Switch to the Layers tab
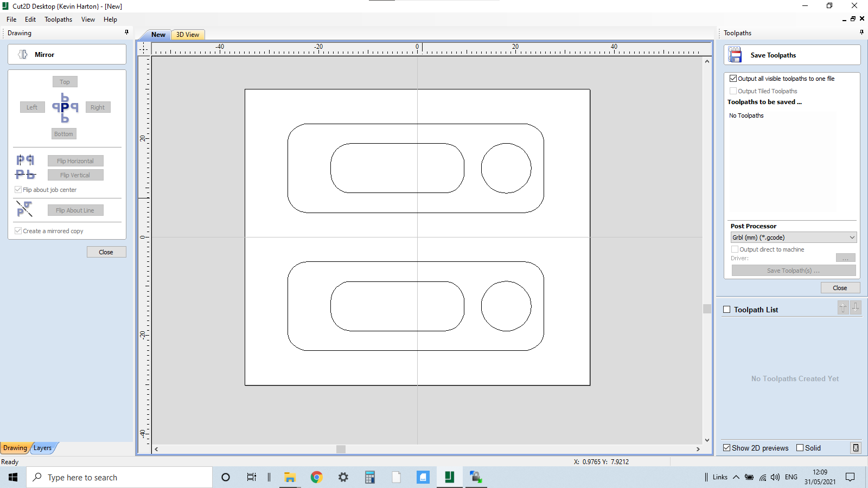The width and height of the screenshot is (868, 488). coord(43,448)
